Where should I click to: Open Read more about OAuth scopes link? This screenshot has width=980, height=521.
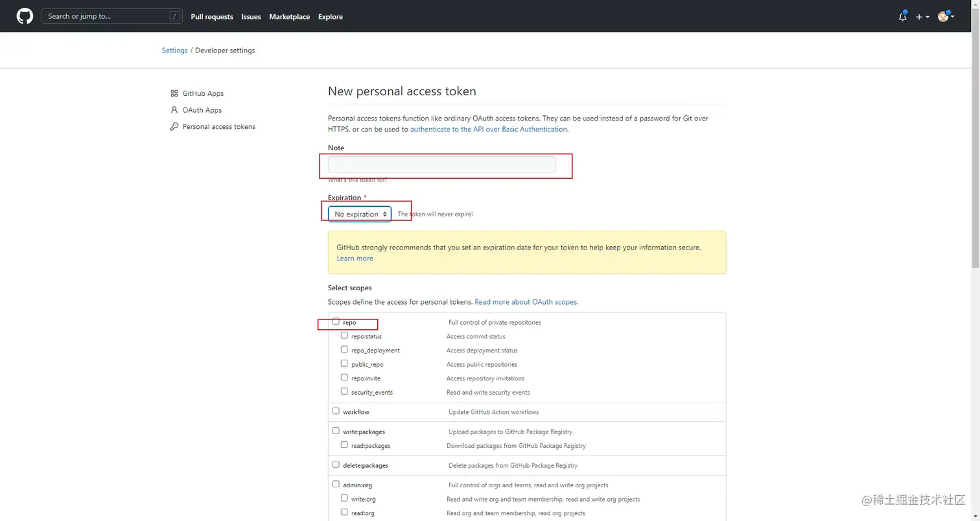pyautogui.click(x=526, y=302)
